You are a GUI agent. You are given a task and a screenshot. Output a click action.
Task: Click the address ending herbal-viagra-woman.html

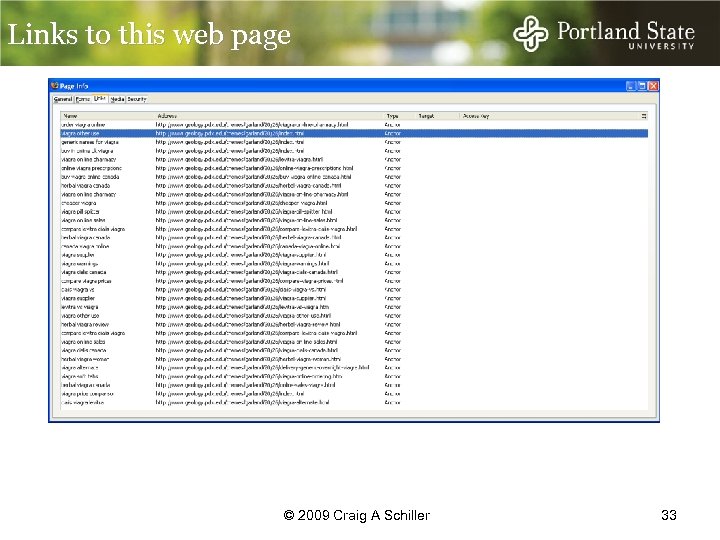(x=248, y=359)
